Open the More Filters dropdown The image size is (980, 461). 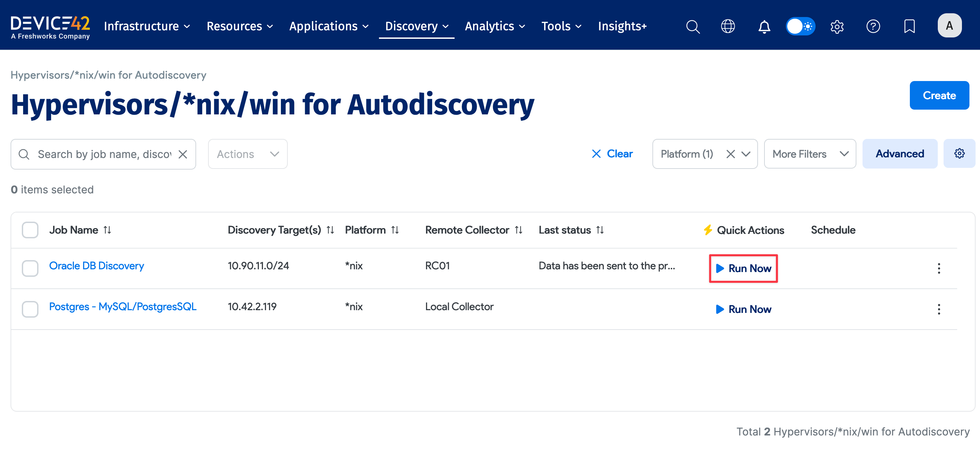point(809,154)
